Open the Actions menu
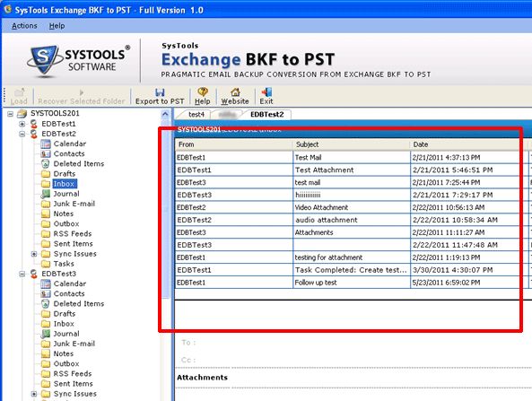 tap(24, 26)
